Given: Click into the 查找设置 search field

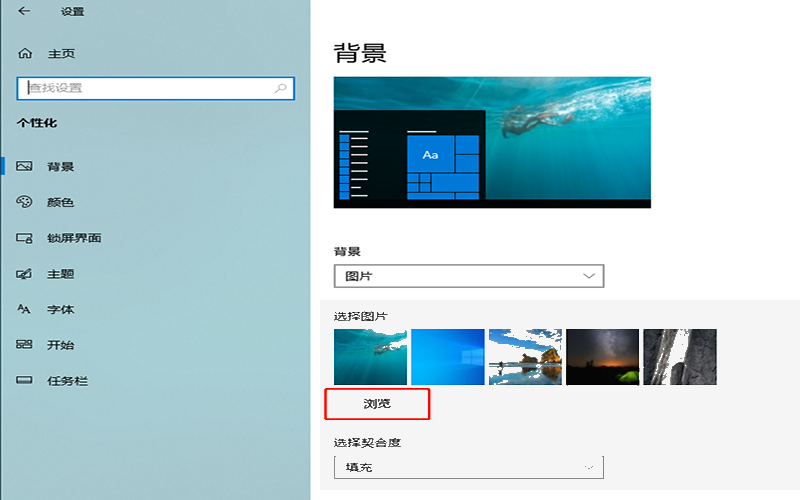Looking at the screenshot, I should (x=156, y=88).
